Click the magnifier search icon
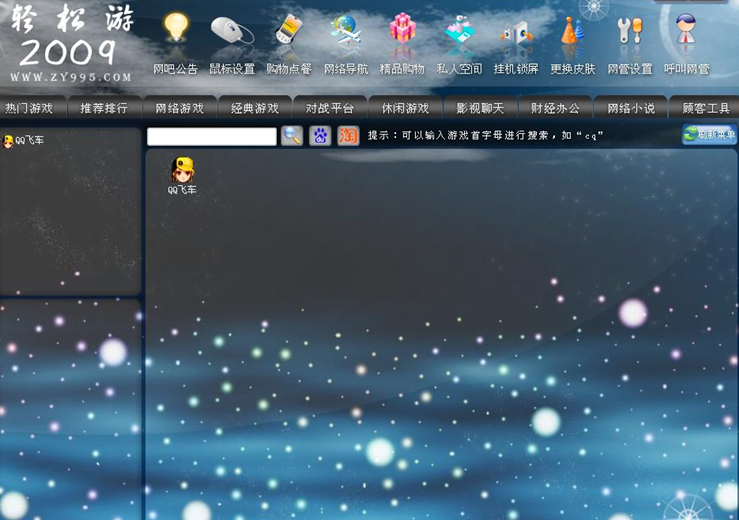 292,136
